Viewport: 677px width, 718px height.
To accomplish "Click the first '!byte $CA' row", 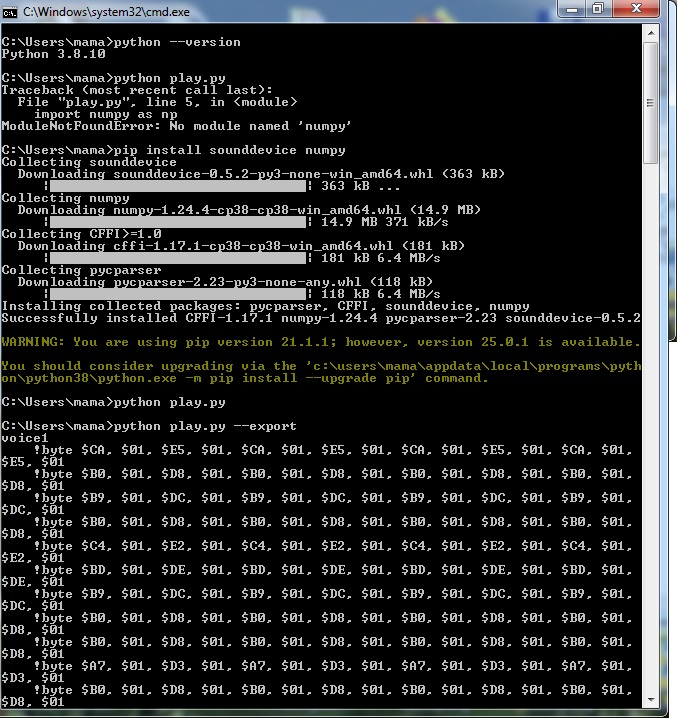I will [333, 450].
